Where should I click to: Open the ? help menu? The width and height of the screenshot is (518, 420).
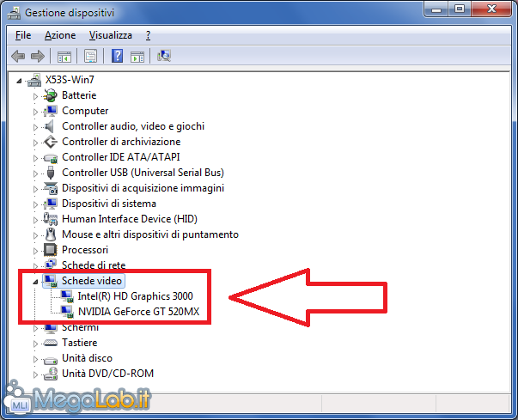tap(149, 35)
